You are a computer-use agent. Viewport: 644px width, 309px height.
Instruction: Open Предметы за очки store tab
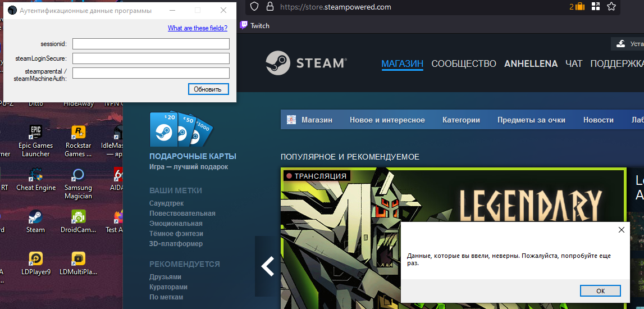click(x=531, y=120)
